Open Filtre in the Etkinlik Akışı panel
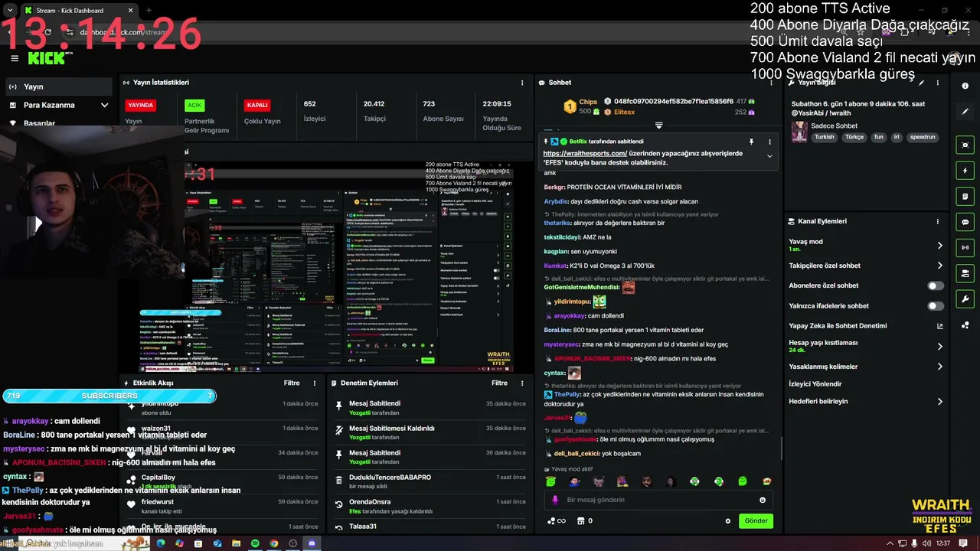This screenshot has width=980, height=551. click(x=292, y=383)
